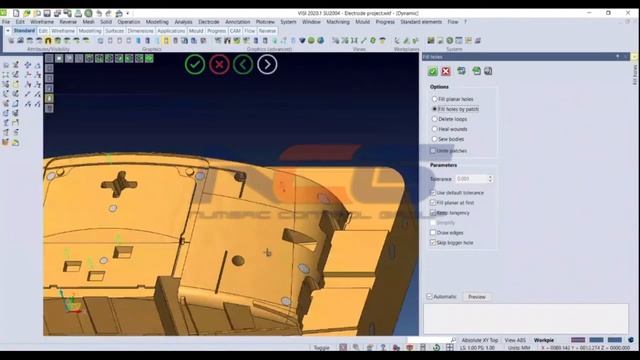The height and width of the screenshot is (360, 640).
Task: Cancel Fill holes with the red X button
Action: point(446,71)
